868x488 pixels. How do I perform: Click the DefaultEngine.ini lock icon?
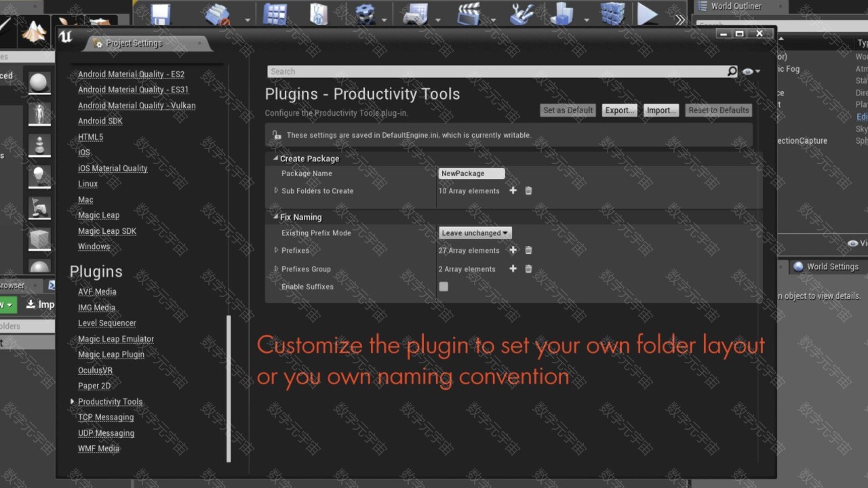click(x=277, y=136)
